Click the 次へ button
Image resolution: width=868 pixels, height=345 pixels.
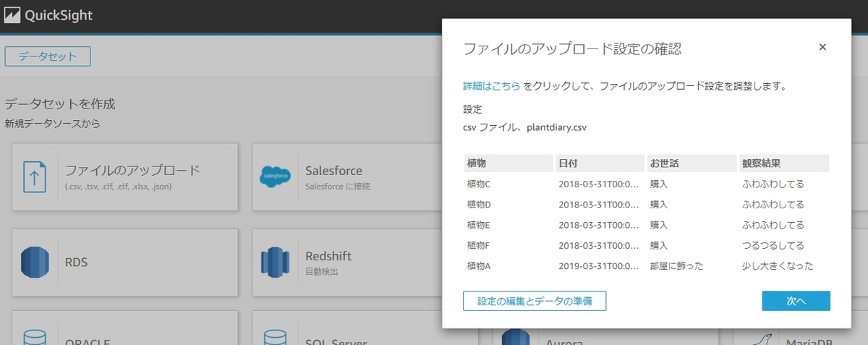click(796, 301)
